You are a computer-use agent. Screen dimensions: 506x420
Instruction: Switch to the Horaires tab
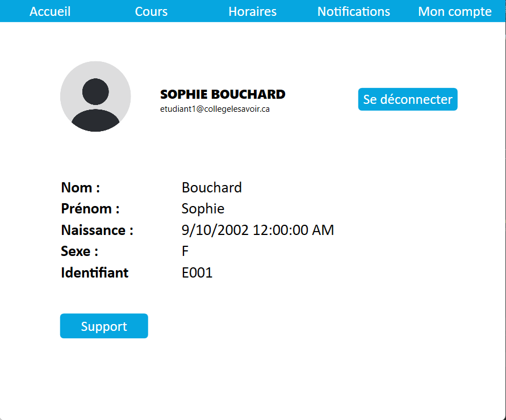click(x=252, y=11)
